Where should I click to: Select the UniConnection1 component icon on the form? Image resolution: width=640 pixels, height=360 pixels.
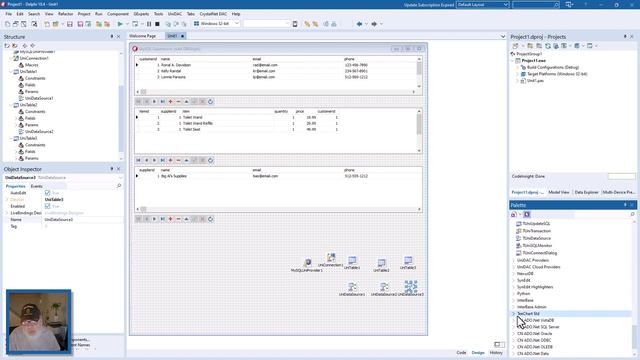click(x=331, y=257)
